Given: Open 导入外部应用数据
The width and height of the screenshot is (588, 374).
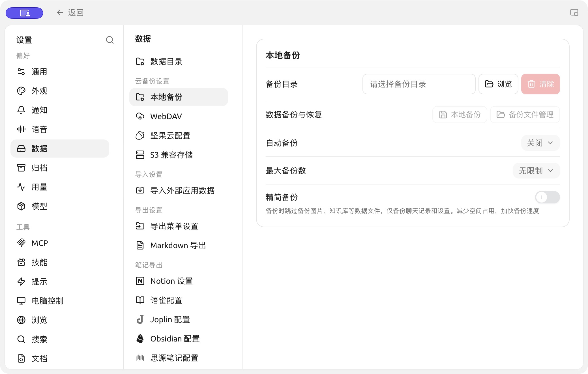Looking at the screenshot, I should (179, 190).
